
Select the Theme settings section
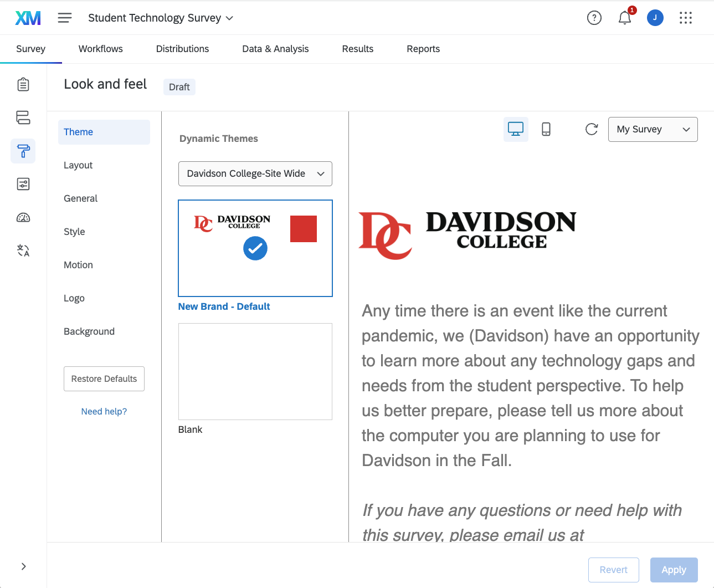click(104, 132)
